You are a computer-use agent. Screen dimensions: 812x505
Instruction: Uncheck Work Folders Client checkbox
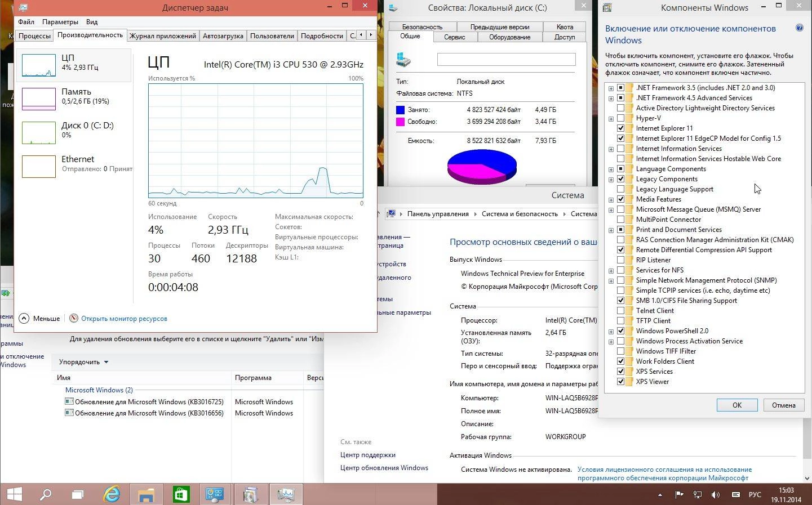tap(620, 361)
